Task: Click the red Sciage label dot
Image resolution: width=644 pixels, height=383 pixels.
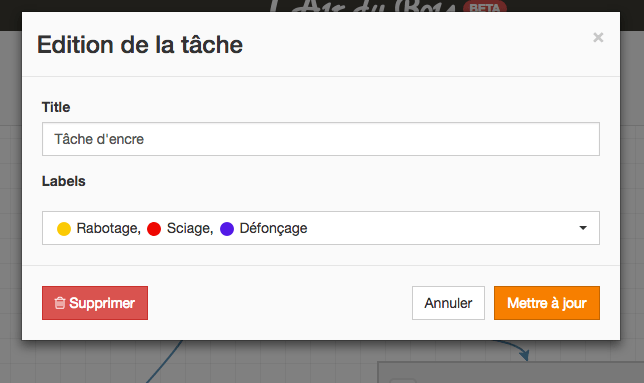Action: pyautogui.click(x=154, y=229)
